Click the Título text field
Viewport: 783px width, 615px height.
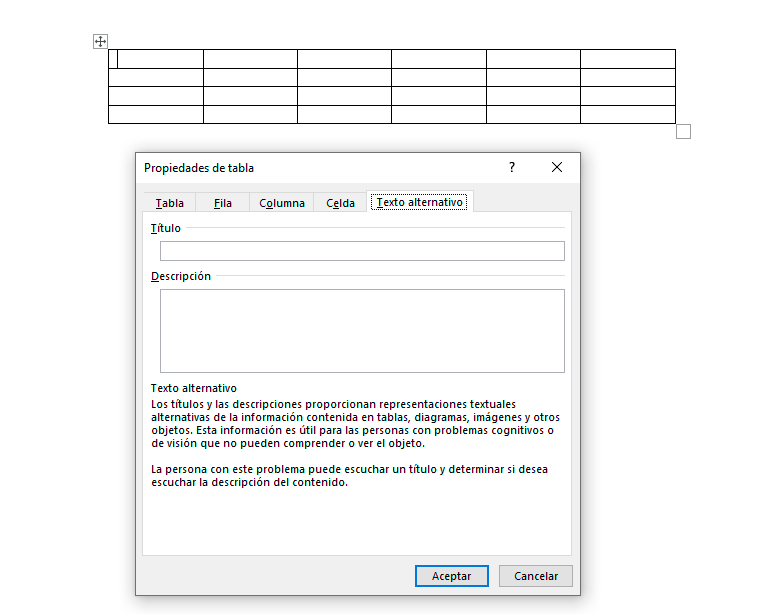362,251
